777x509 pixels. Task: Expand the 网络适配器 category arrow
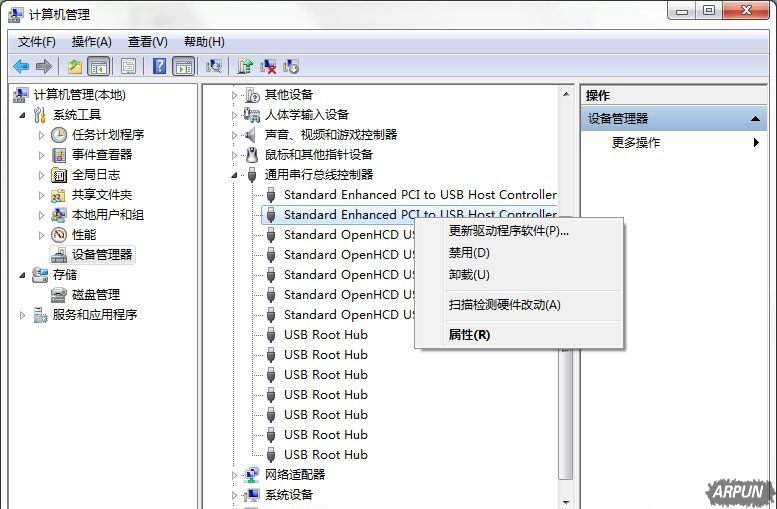tap(234, 475)
